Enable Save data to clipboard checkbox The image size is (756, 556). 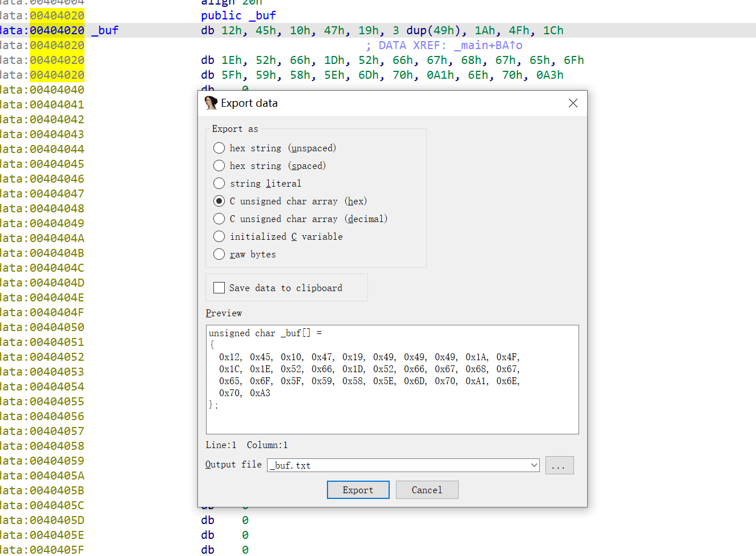tap(219, 288)
